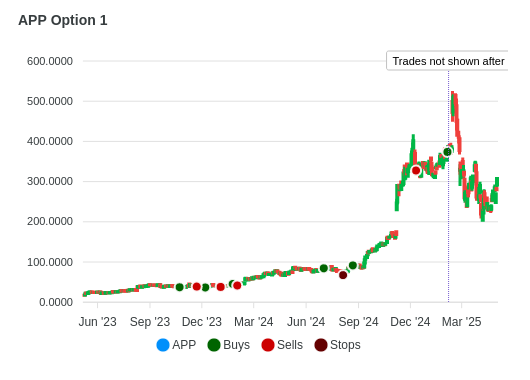Click the red Sells legend dot
The width and height of the screenshot is (530, 380).
(268, 345)
